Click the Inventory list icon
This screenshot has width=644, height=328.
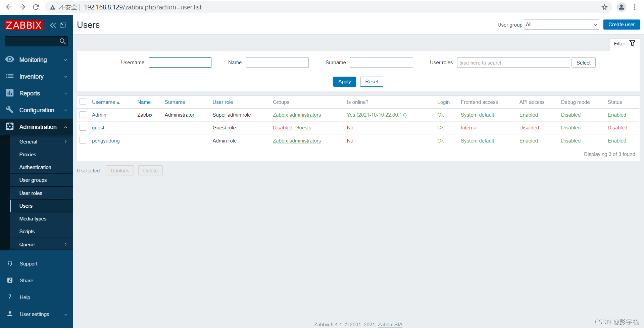click(x=10, y=76)
